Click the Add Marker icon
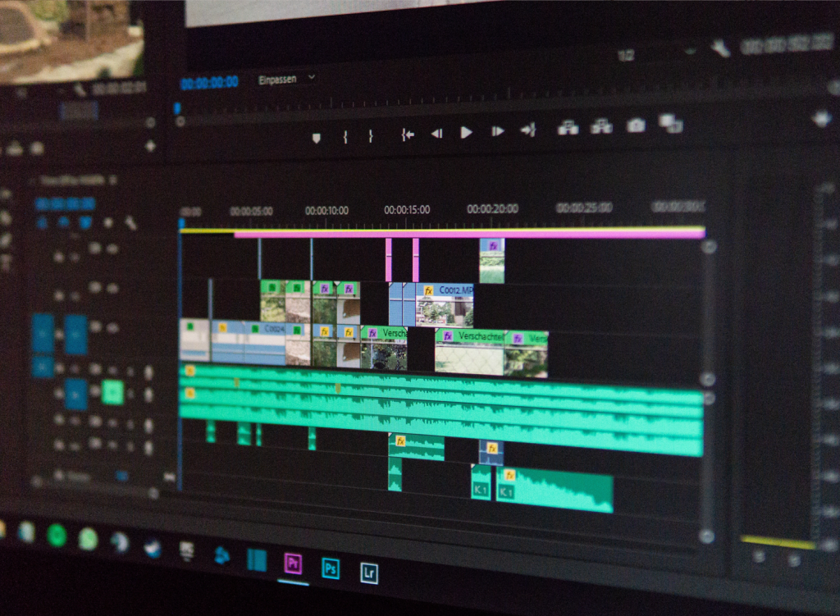The width and height of the screenshot is (840, 616). (317, 137)
